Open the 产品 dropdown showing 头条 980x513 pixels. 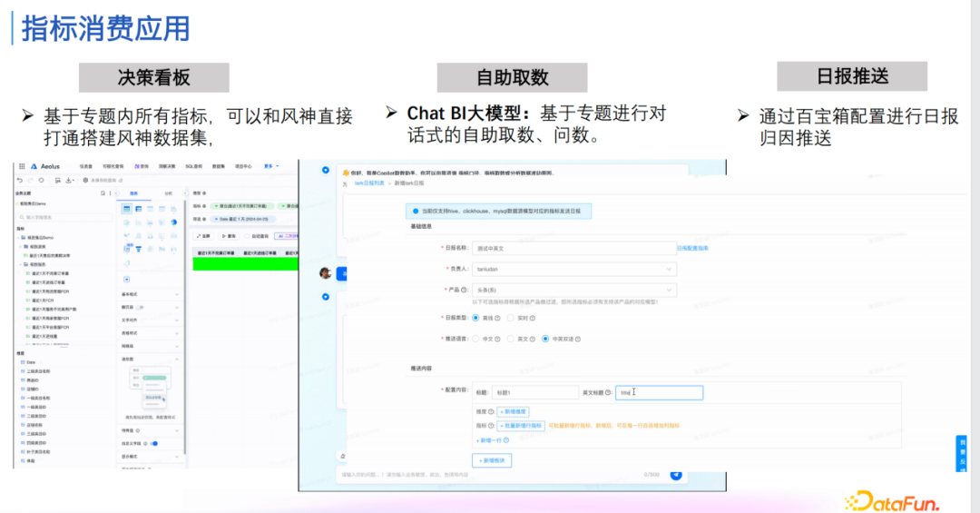pyautogui.click(x=573, y=291)
